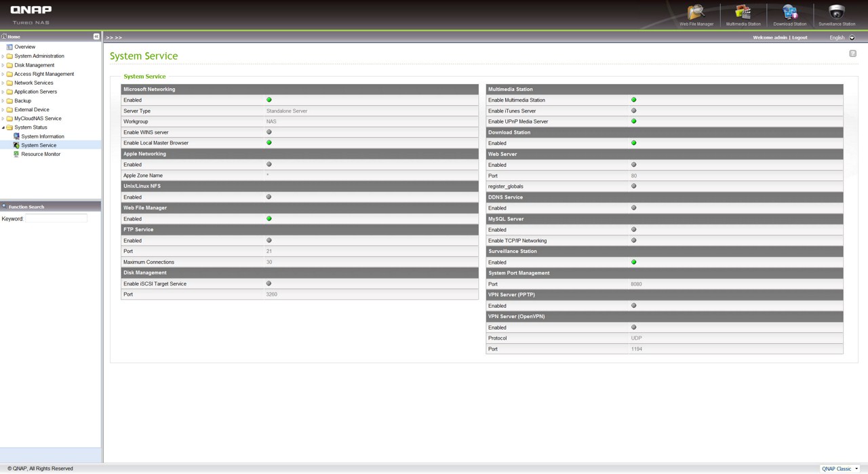The width and height of the screenshot is (868, 474).
Task: Click Surveillance Station Enabled green dot
Action: (634, 262)
